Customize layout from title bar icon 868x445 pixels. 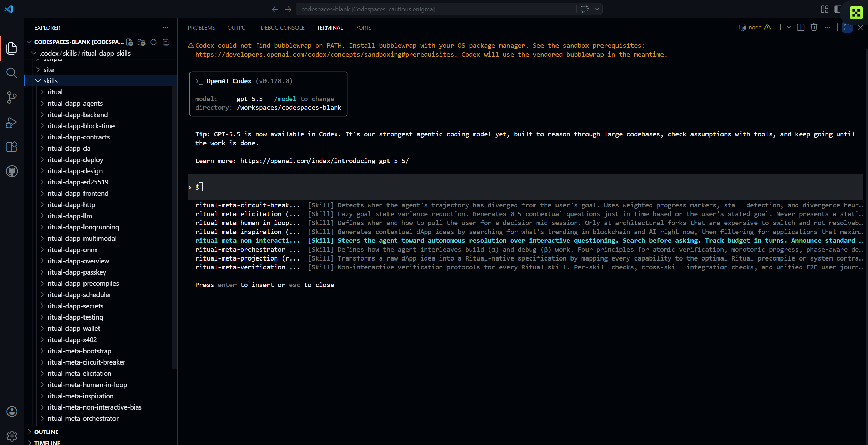(x=825, y=9)
